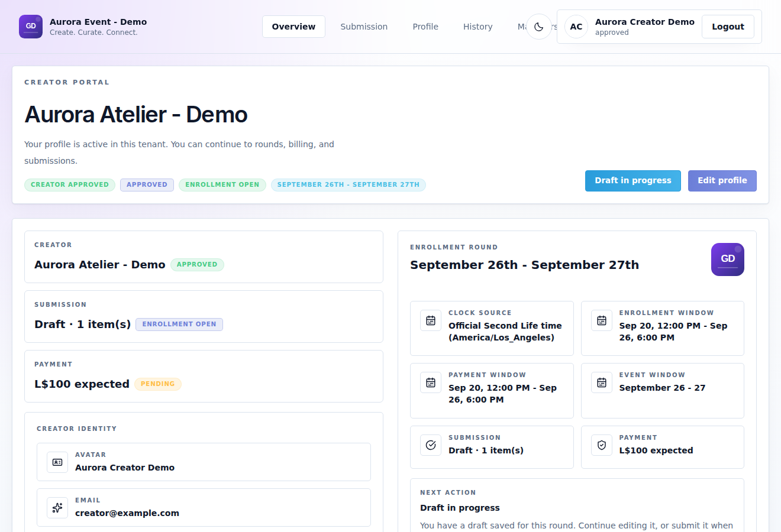Switch to the Submission tab
The image size is (781, 532).
click(364, 27)
